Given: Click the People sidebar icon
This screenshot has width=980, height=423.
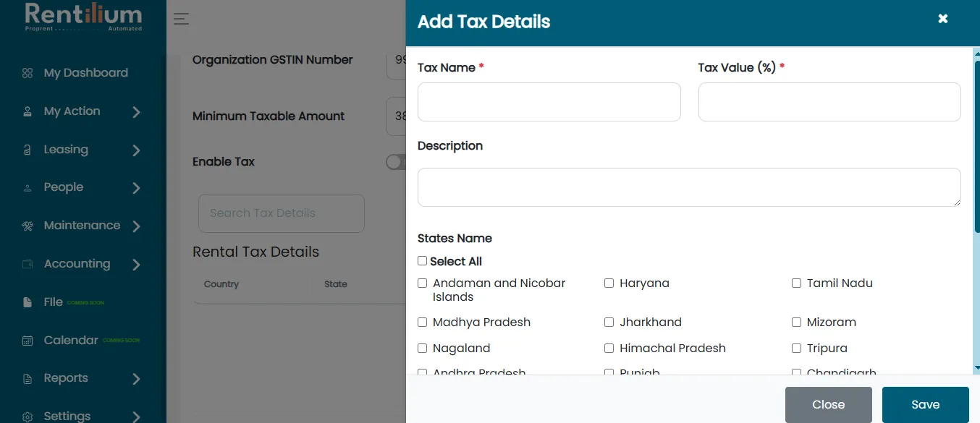Looking at the screenshot, I should (28, 188).
